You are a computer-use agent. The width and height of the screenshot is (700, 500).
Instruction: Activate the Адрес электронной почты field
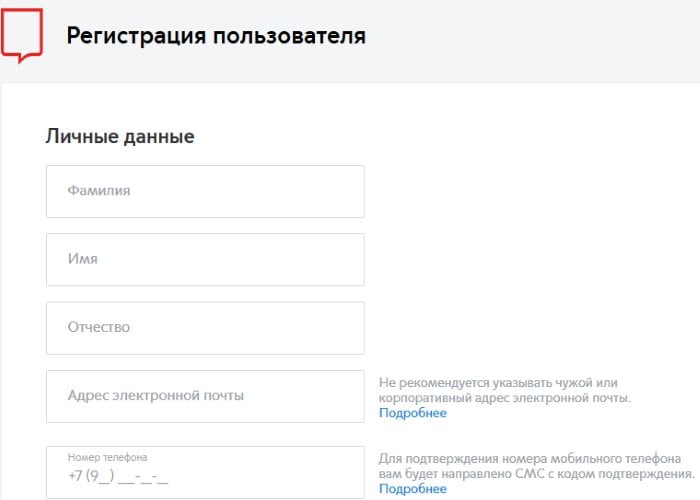[x=205, y=396]
